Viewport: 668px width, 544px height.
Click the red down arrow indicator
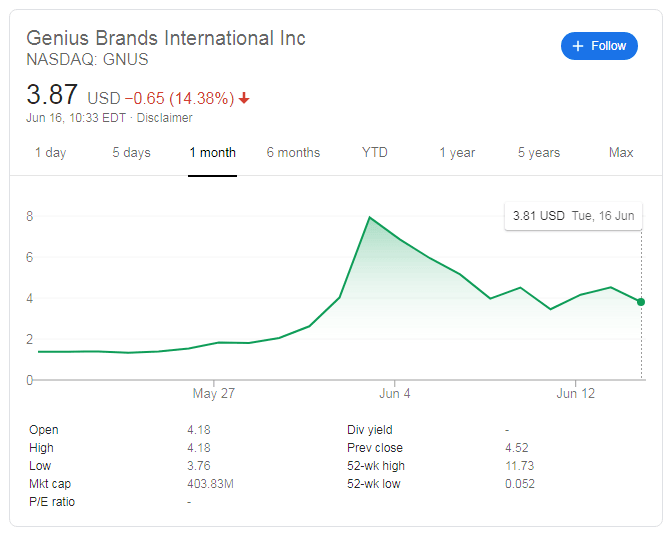tap(245, 99)
